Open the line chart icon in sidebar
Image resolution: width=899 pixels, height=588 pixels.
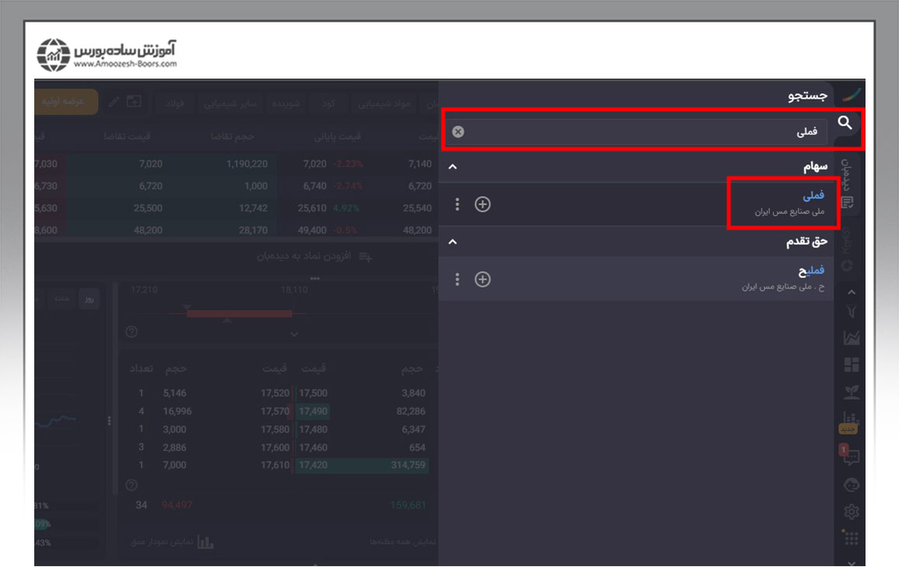(x=852, y=338)
